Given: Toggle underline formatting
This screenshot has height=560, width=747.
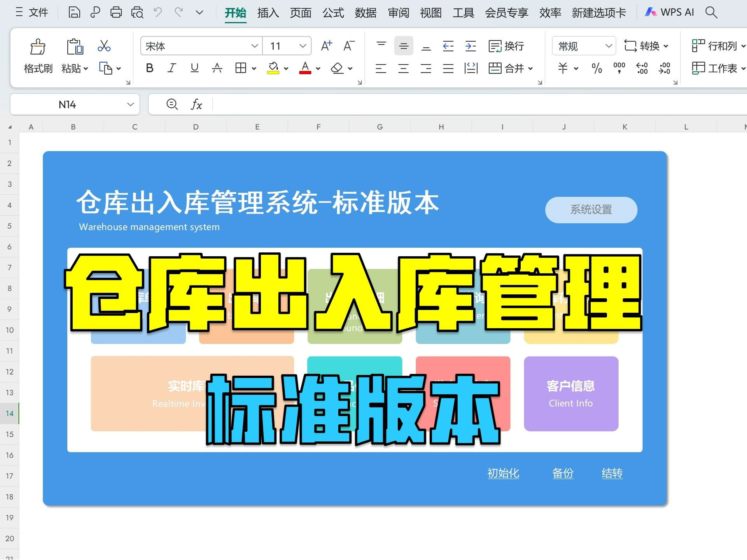Looking at the screenshot, I should (x=194, y=68).
